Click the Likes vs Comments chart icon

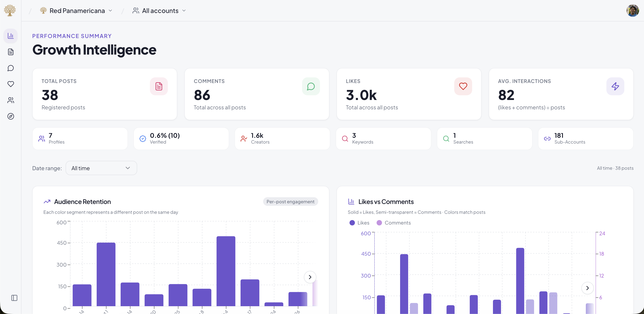pos(351,201)
